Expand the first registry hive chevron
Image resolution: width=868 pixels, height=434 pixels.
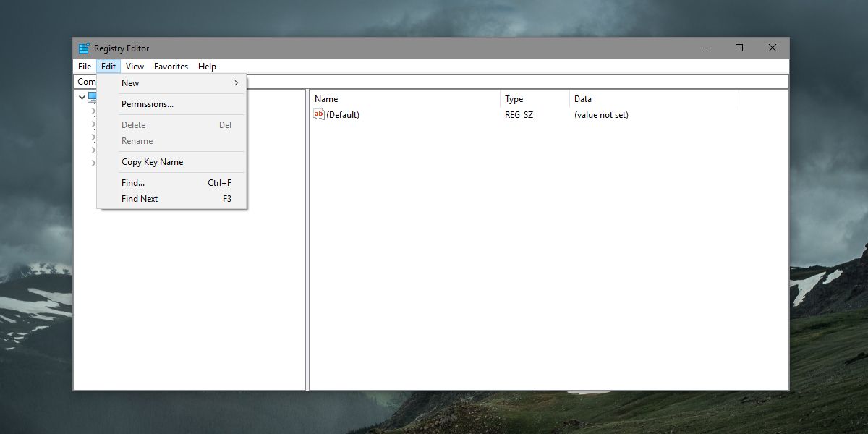[x=93, y=110]
